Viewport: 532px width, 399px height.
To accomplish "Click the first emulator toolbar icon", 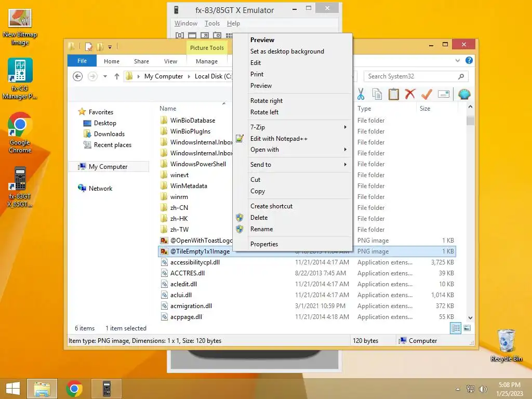I will [x=179, y=35].
